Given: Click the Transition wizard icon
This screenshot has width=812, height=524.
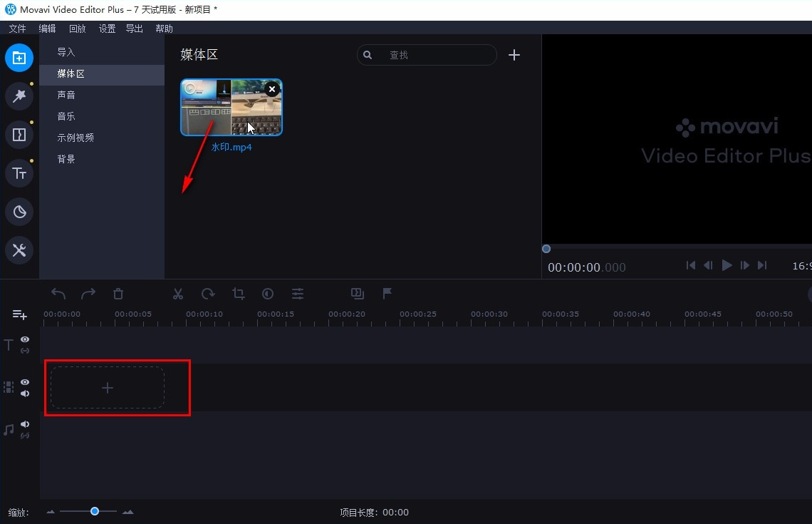Looking at the screenshot, I should click(358, 294).
